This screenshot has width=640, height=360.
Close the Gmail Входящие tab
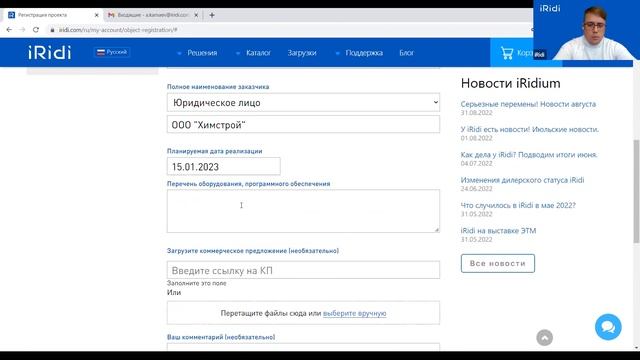pos(196,15)
